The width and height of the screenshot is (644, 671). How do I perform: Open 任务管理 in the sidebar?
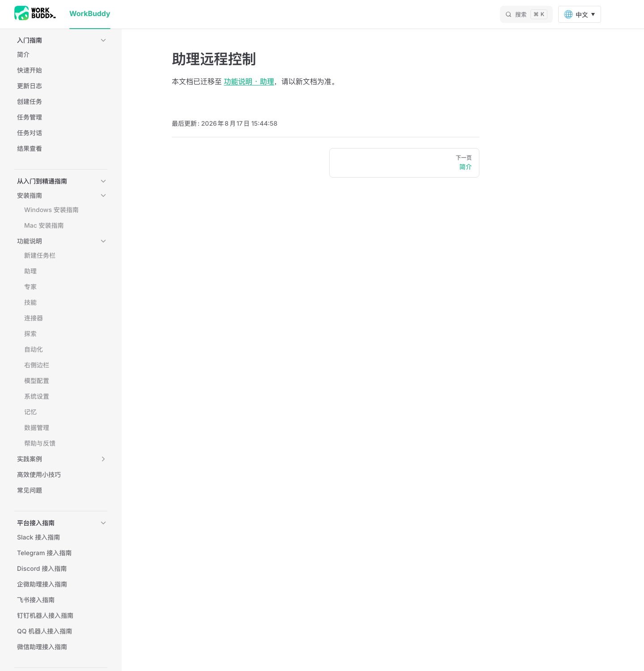[30, 117]
